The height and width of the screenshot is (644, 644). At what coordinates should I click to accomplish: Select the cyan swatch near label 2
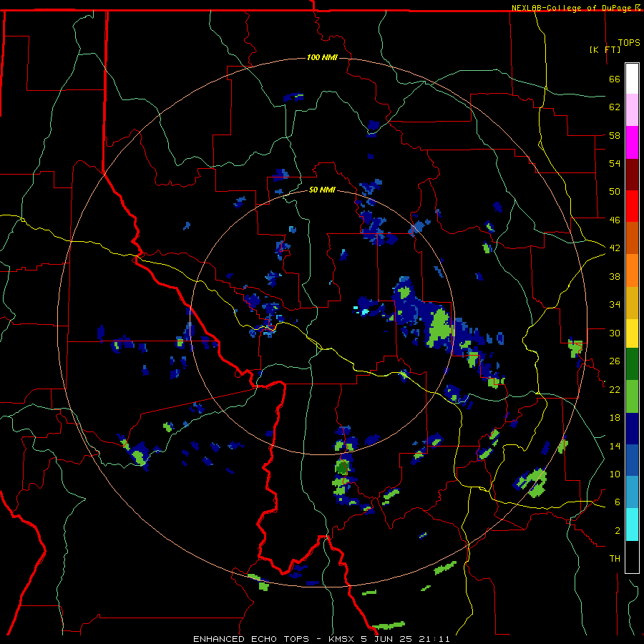click(632, 525)
